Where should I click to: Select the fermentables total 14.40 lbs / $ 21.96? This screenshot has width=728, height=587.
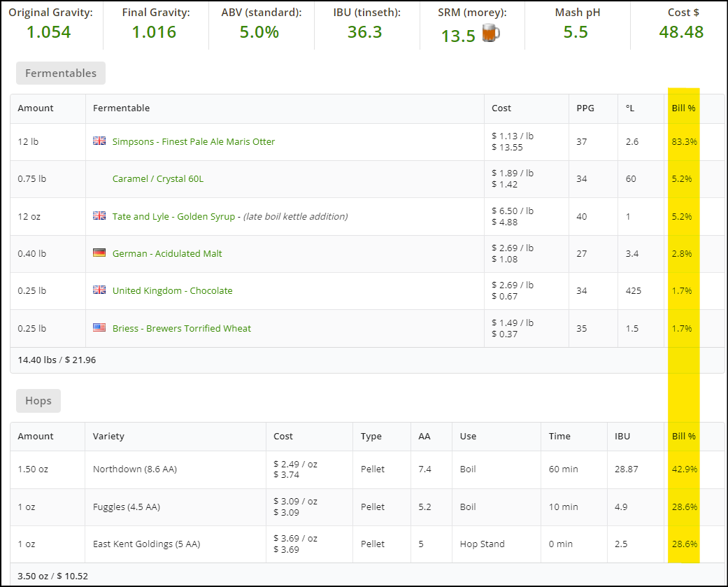click(x=57, y=360)
